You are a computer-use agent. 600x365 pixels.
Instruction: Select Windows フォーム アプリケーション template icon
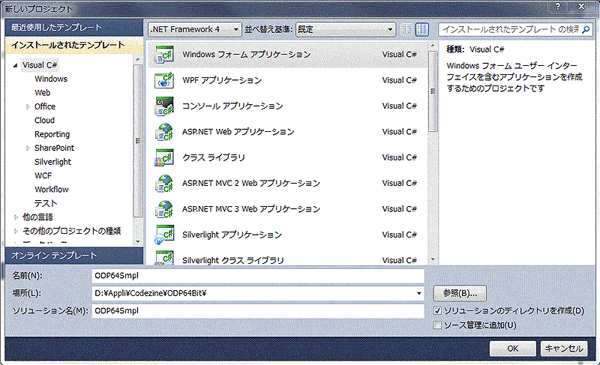click(x=164, y=54)
